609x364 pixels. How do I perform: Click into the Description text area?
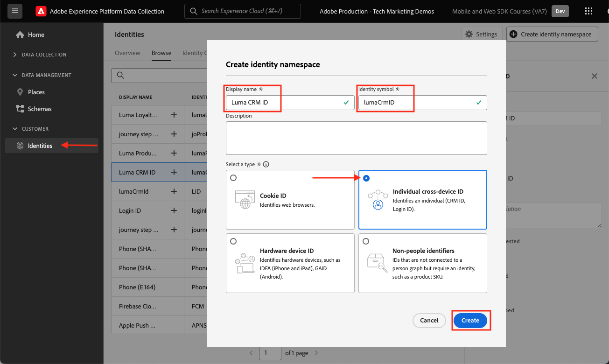point(356,138)
